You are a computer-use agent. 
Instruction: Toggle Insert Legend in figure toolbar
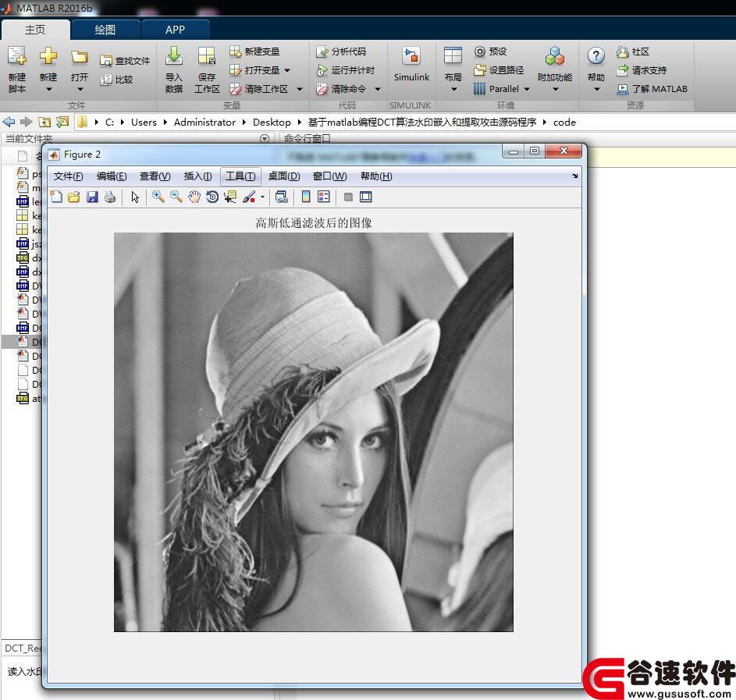(323, 197)
